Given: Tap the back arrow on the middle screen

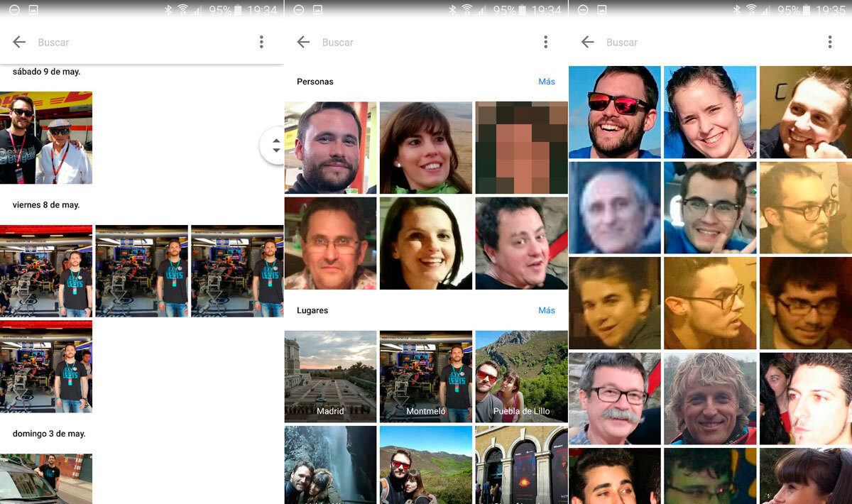Looking at the screenshot, I should [x=303, y=43].
